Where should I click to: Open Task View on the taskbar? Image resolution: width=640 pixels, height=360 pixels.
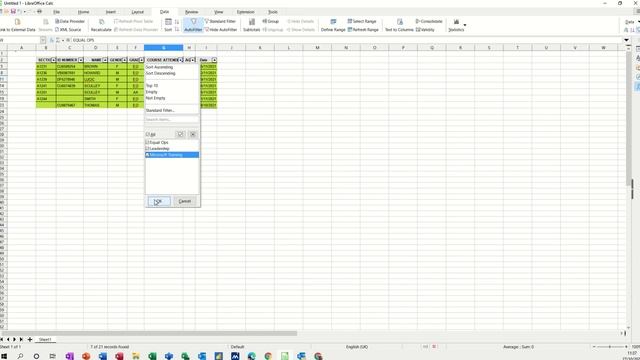[53, 356]
